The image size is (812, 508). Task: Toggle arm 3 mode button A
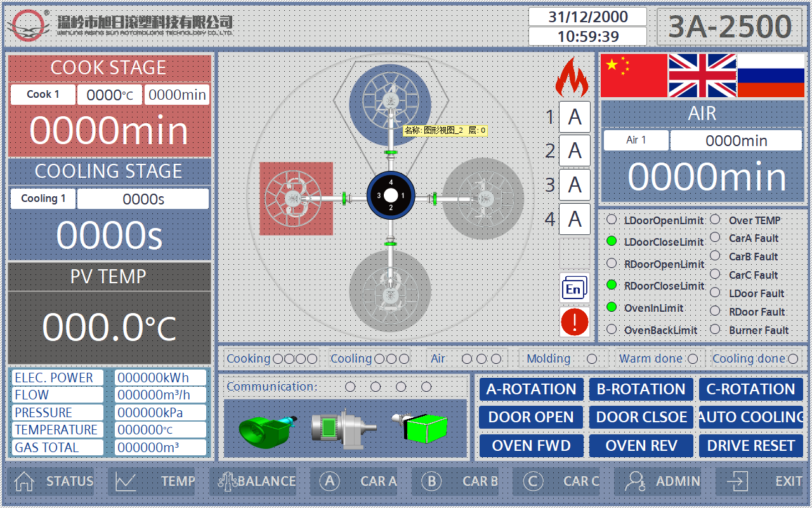tap(574, 185)
